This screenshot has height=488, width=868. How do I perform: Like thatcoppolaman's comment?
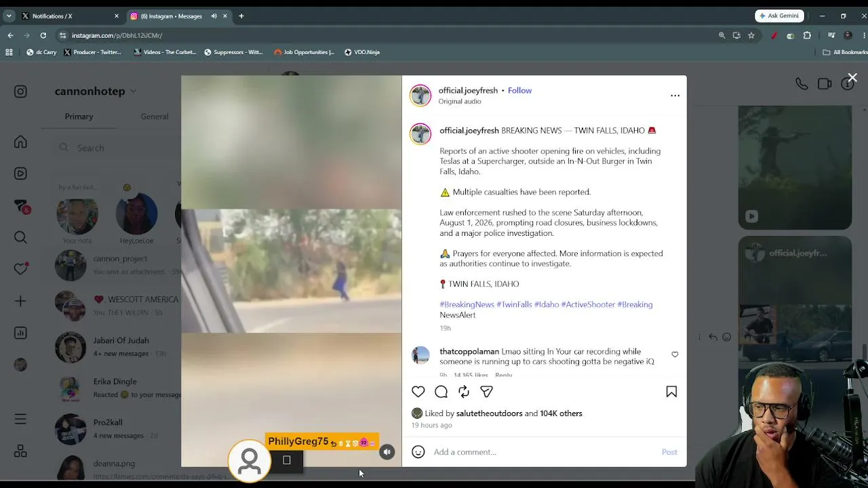point(675,354)
